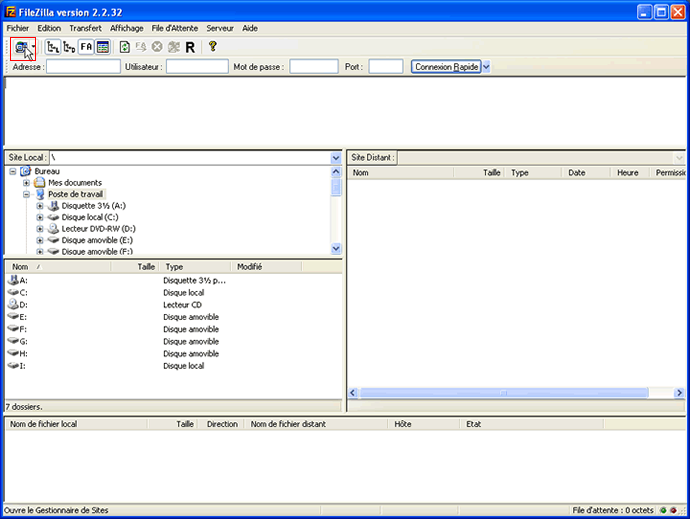Click remote pane scroll left arrow
Image resolution: width=690 pixels, height=519 pixels.
352,393
